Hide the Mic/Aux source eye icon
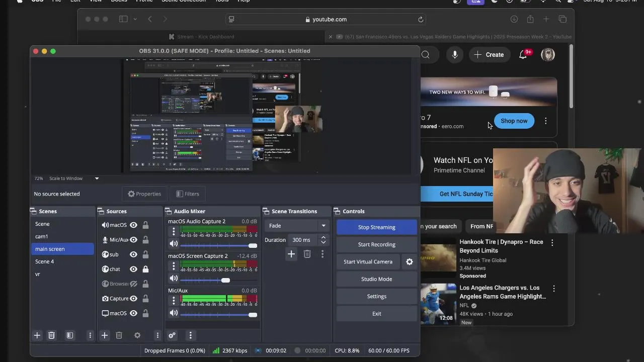Screen dimensions: 644x362 pyautogui.click(x=133, y=240)
